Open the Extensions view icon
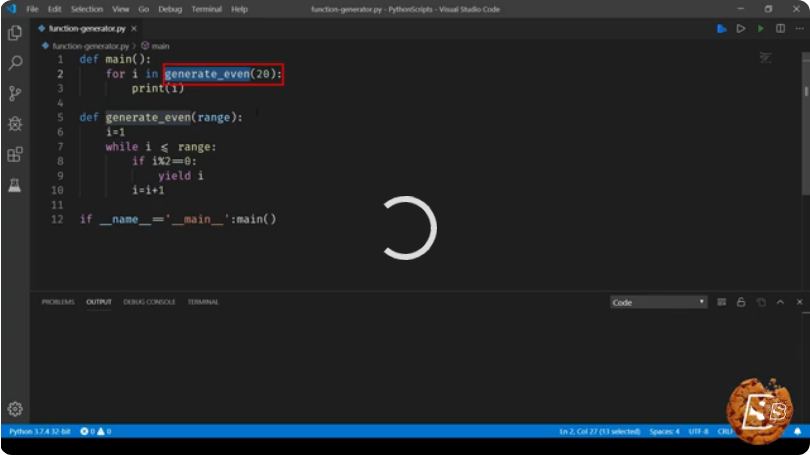810x455 pixels. [15, 154]
